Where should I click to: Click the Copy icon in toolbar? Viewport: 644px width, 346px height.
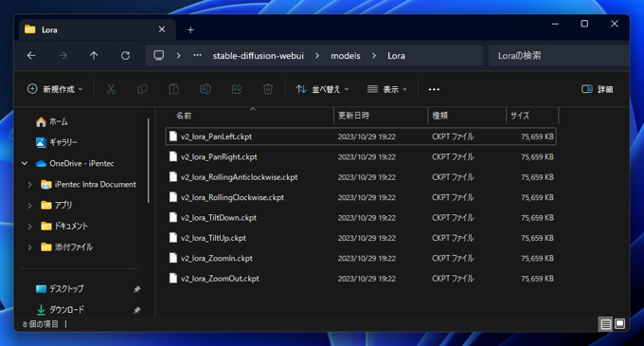tap(142, 89)
